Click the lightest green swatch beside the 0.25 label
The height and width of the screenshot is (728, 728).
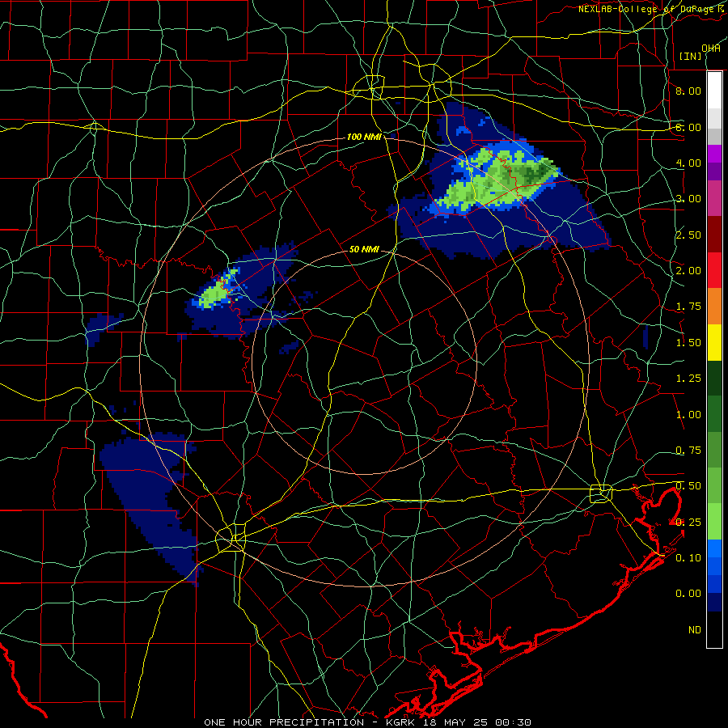pyautogui.click(x=714, y=522)
